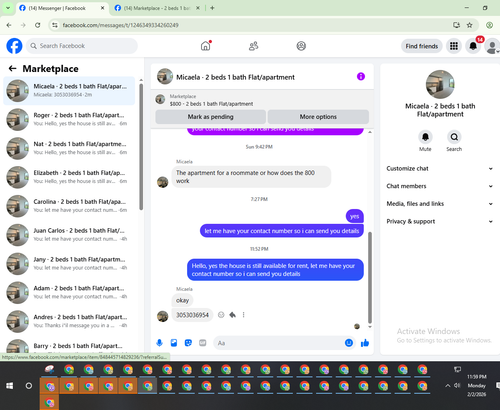Expand the Privacy & support section
The width and height of the screenshot is (500, 410).
(x=440, y=221)
